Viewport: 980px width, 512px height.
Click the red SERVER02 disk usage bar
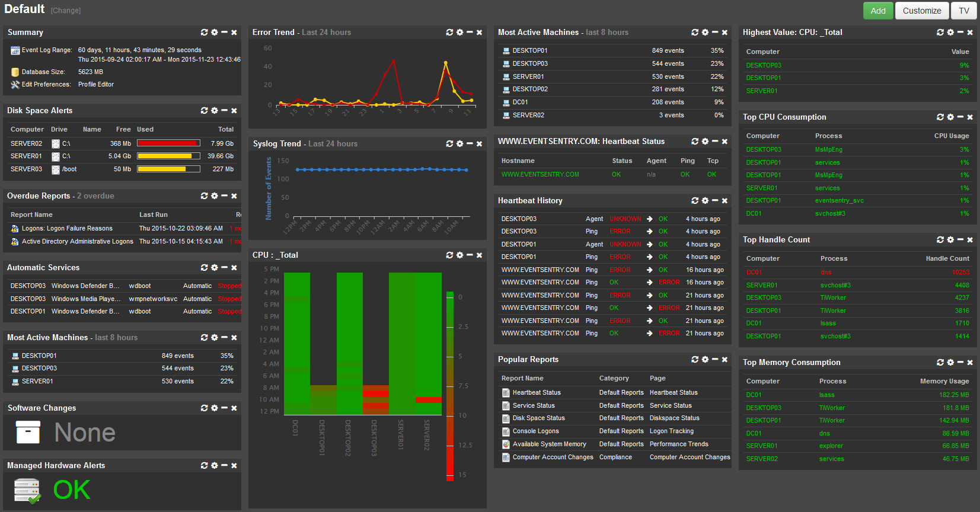pos(168,143)
